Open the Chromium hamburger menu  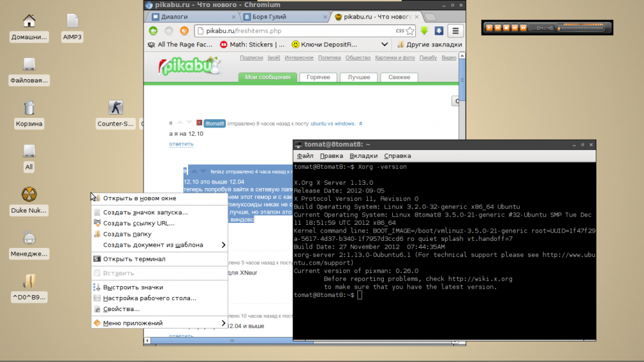(x=455, y=31)
